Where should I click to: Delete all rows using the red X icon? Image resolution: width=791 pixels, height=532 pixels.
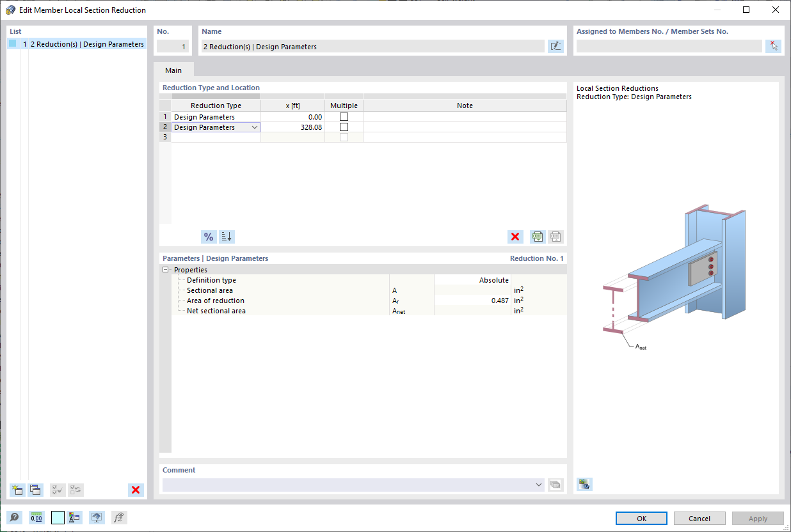515,237
